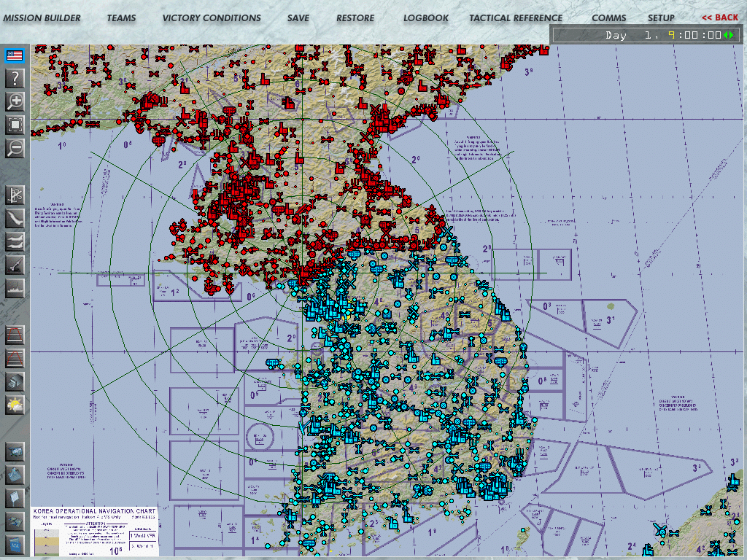Decrease time with the green left arrow
Viewport: 747px width, 560px height.
click(726, 35)
